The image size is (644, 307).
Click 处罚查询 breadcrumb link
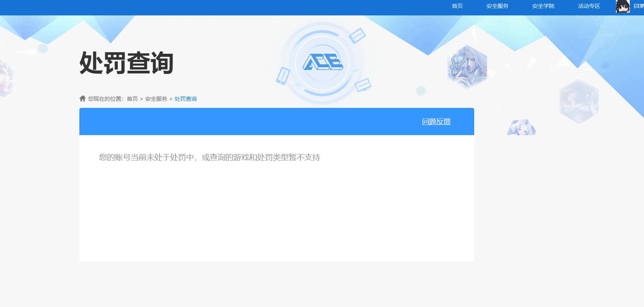tap(186, 99)
